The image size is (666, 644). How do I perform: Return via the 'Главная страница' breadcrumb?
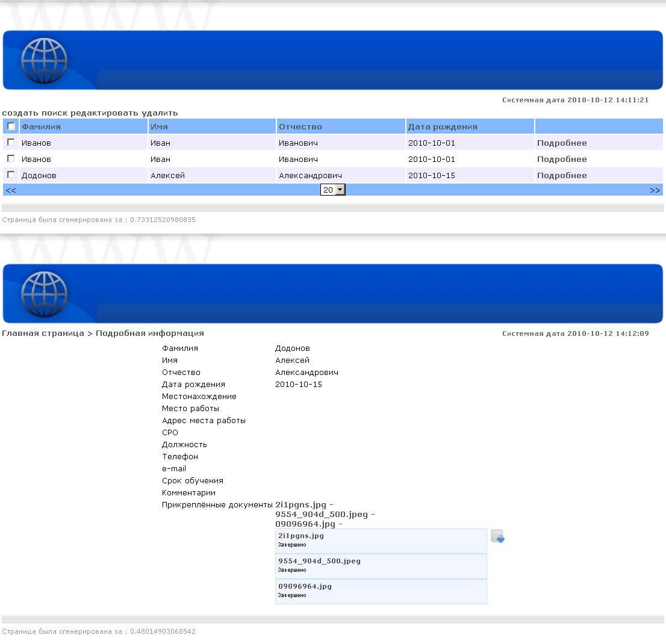click(43, 333)
